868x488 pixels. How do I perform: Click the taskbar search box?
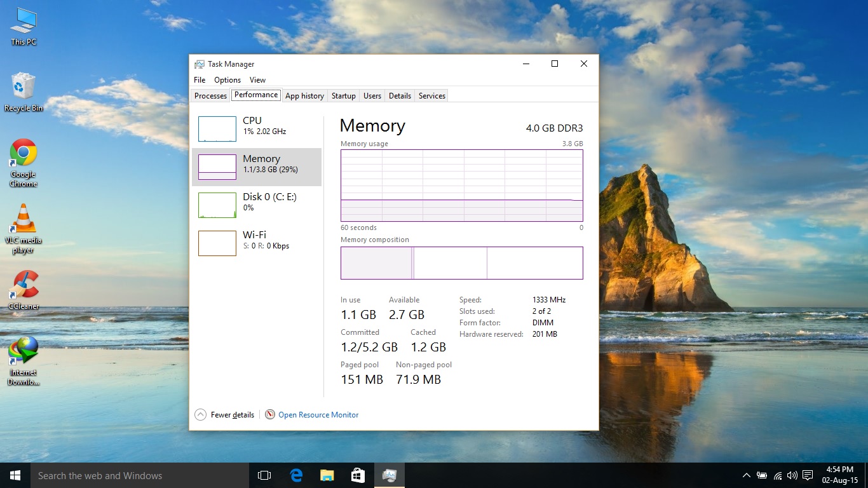pos(140,475)
